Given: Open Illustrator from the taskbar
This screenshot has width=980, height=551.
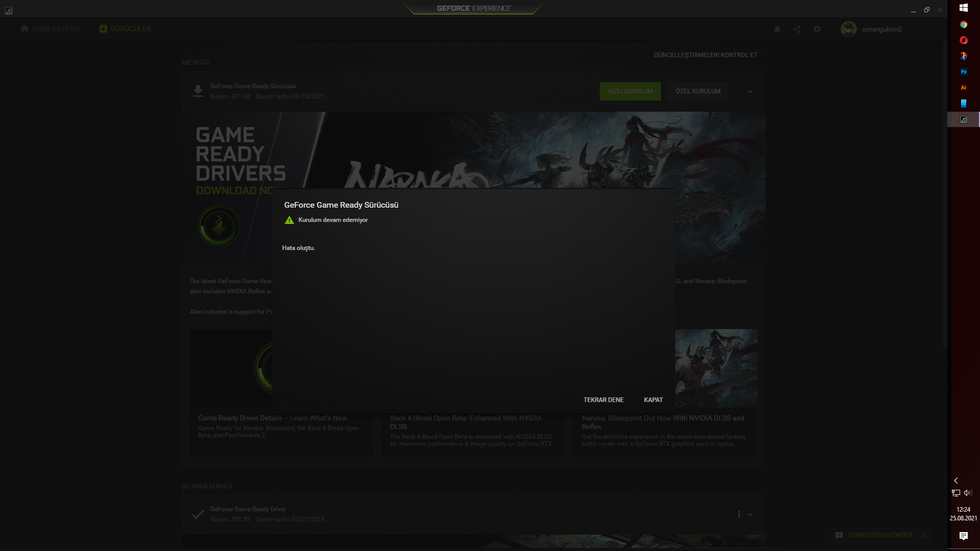Looking at the screenshot, I should (x=963, y=88).
